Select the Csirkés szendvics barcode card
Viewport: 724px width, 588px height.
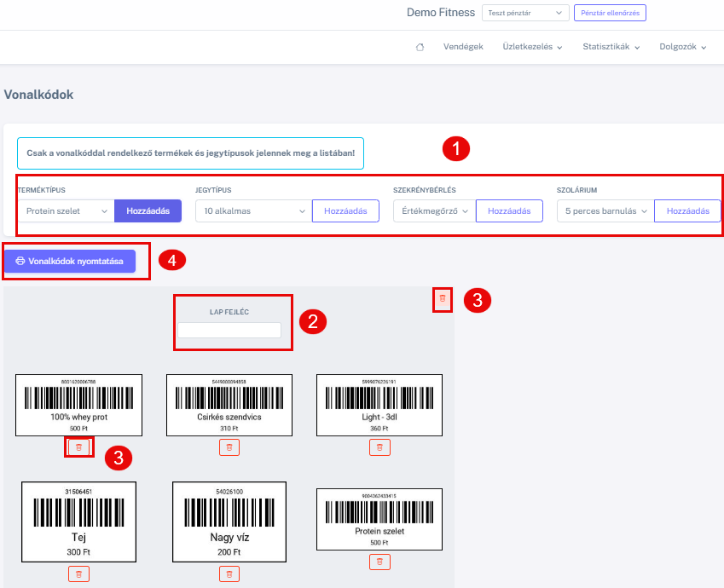[229, 406]
